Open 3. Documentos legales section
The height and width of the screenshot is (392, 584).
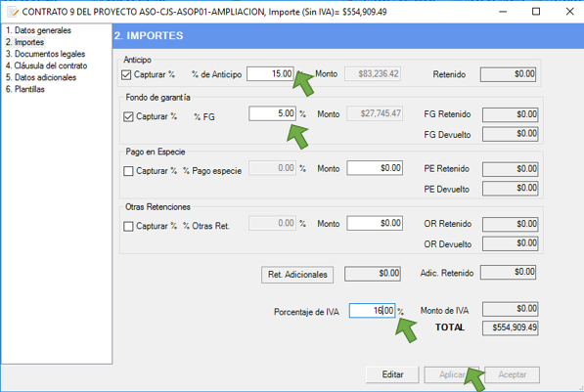(x=45, y=54)
